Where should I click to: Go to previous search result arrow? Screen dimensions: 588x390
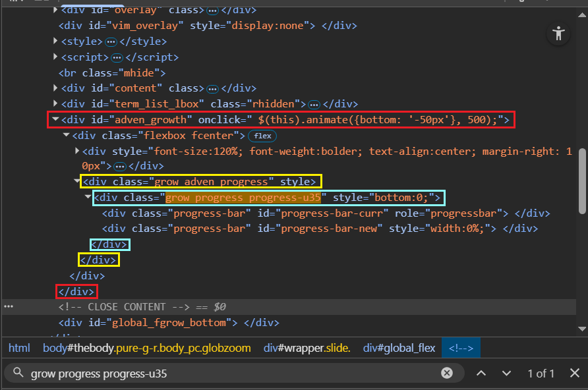(481, 374)
